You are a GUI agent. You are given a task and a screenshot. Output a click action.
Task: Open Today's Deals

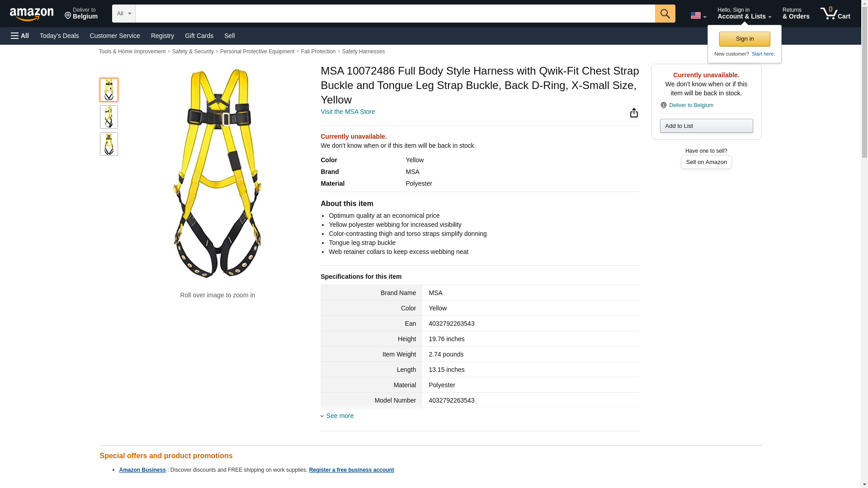59,36
